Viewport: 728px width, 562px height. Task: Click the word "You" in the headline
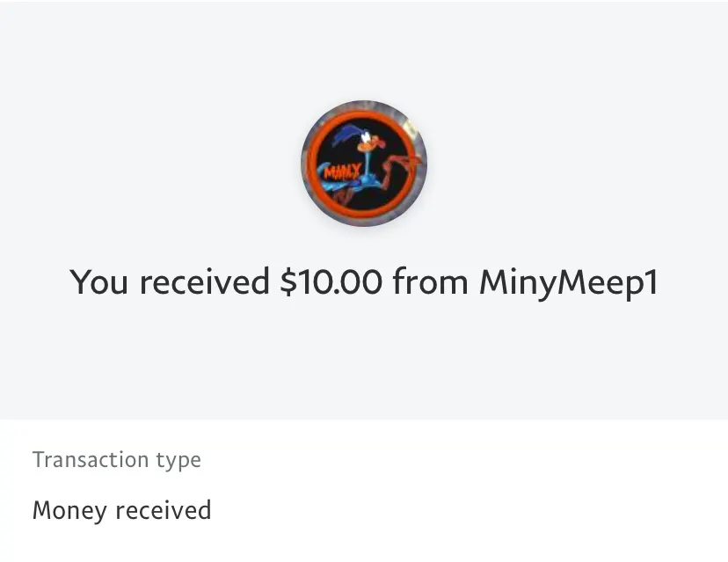(100, 282)
